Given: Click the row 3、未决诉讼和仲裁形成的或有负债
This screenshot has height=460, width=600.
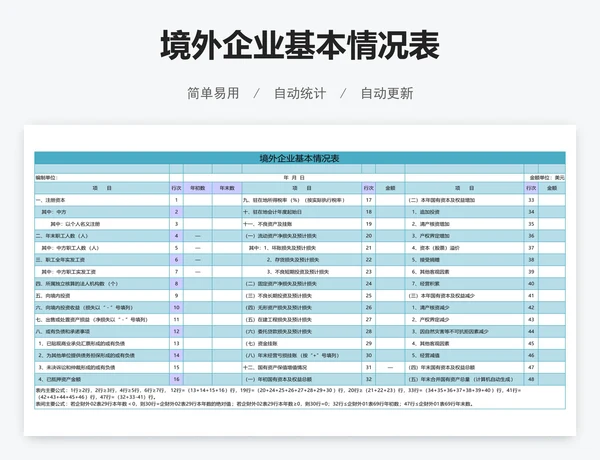Looking at the screenshot, I should click(102, 367).
